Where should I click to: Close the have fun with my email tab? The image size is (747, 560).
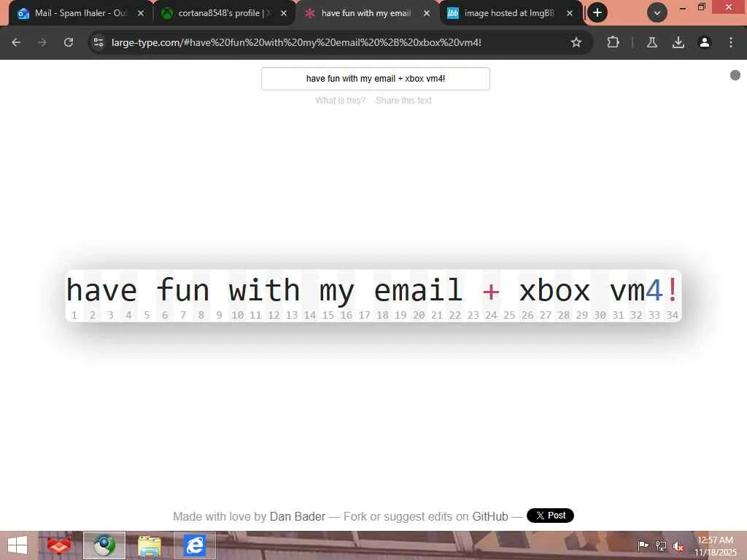[426, 13]
